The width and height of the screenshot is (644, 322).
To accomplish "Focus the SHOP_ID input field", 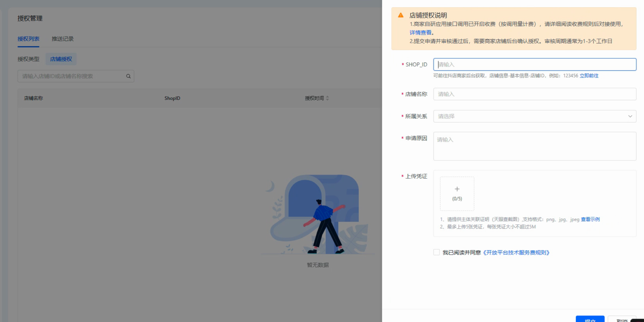I will point(535,65).
